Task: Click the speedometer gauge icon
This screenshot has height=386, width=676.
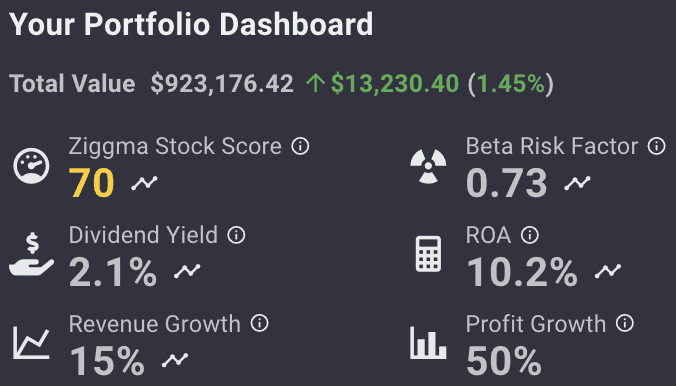Action: pyautogui.click(x=31, y=166)
